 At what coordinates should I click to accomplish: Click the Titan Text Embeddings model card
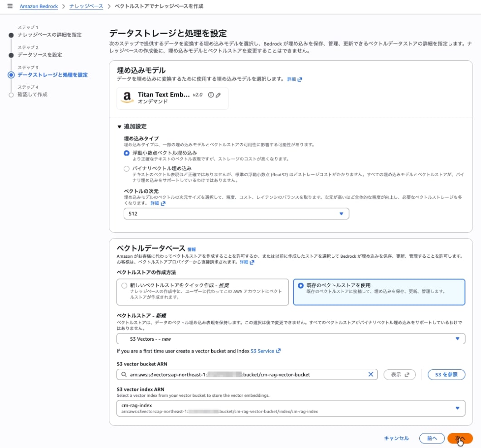(172, 98)
